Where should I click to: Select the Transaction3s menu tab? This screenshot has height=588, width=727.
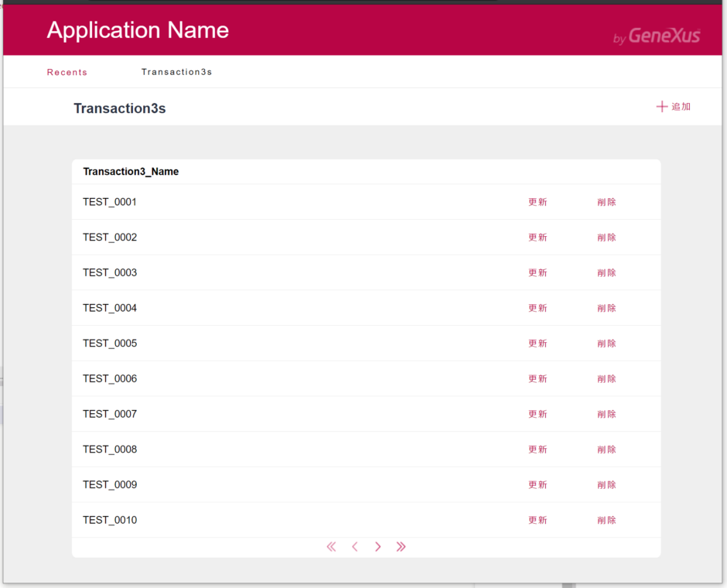[x=176, y=72]
